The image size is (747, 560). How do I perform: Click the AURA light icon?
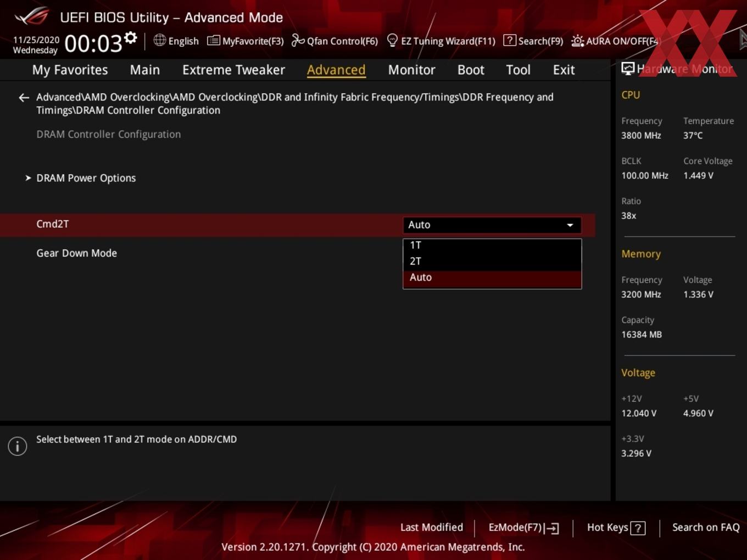tap(577, 41)
